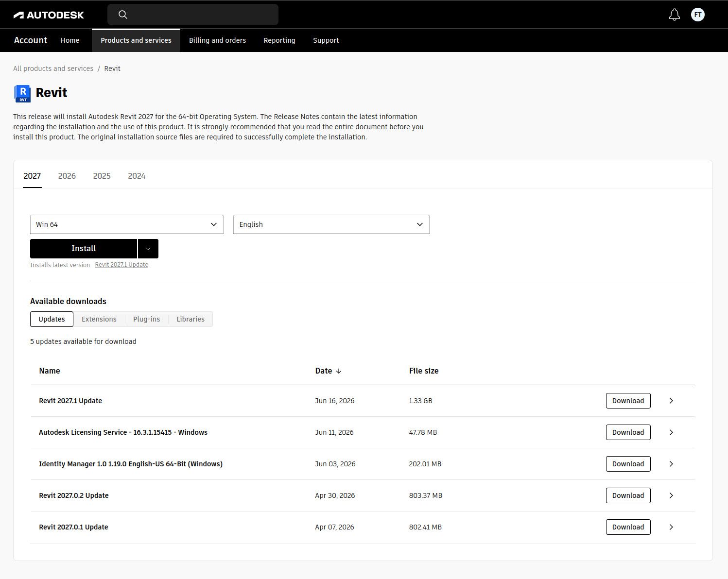
Task: Open the Revit 2027.1 Update link
Action: pos(121,265)
